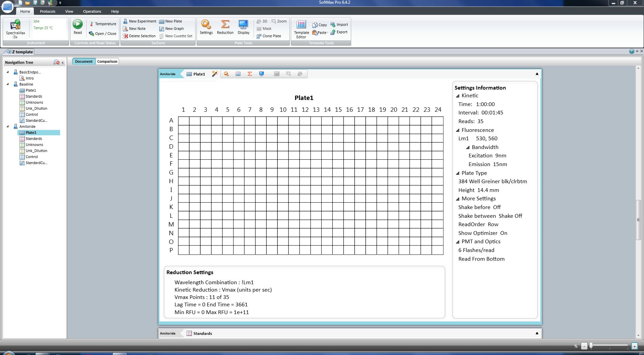This screenshot has width=644, height=355.
Task: Click the wizard wand icon beside Plate1
Action: click(x=215, y=74)
